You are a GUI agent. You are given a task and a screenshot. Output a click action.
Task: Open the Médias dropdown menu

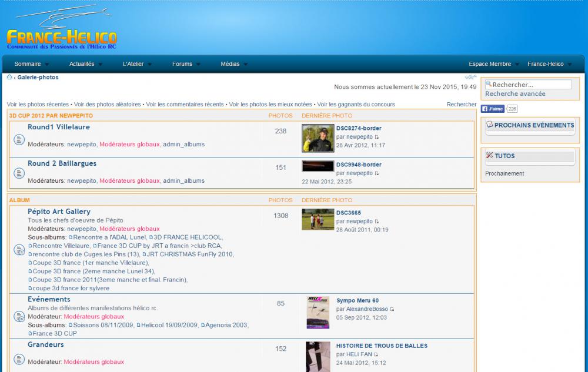(234, 64)
